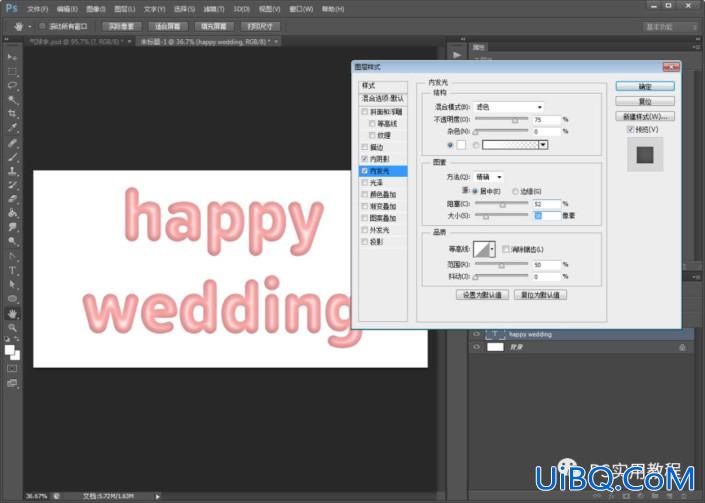Pick the Eyedropper tool

(x=12, y=128)
